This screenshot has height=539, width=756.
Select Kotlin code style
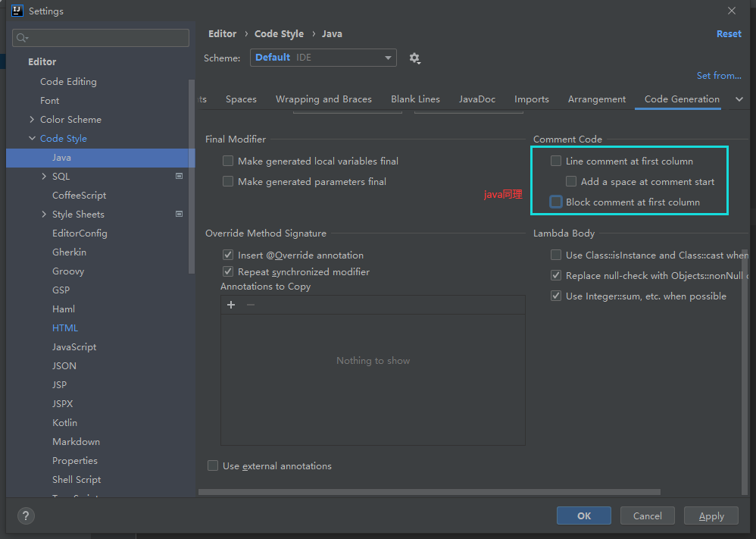64,423
